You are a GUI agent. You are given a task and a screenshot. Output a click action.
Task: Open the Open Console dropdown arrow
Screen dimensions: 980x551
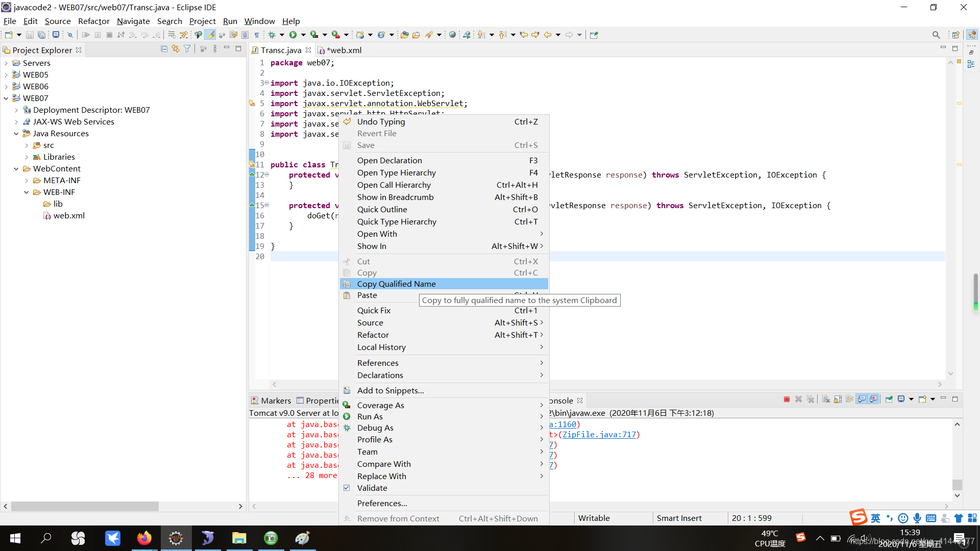coord(933,399)
